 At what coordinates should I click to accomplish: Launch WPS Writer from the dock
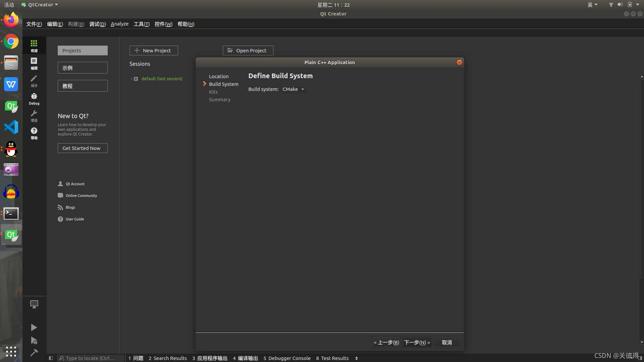coord(11,84)
